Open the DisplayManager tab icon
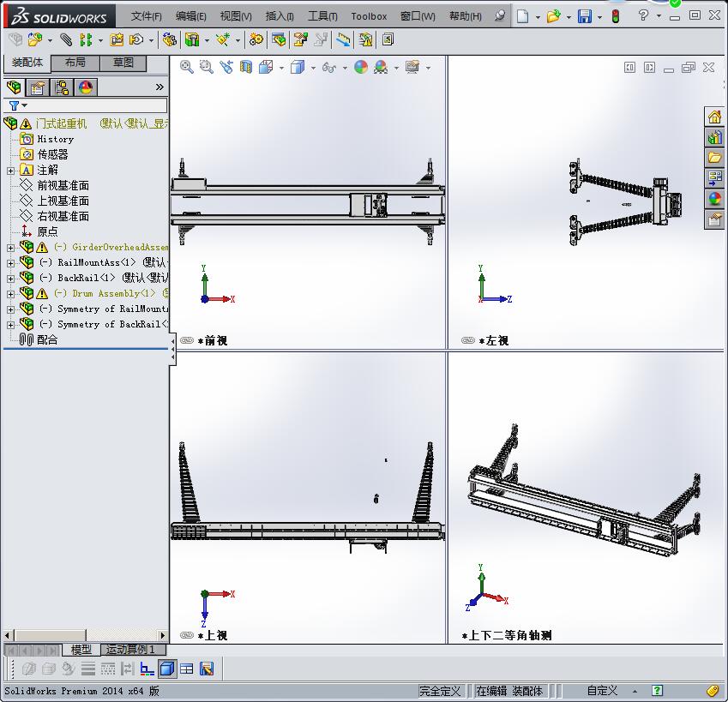728x702 pixels. pyautogui.click(x=86, y=87)
